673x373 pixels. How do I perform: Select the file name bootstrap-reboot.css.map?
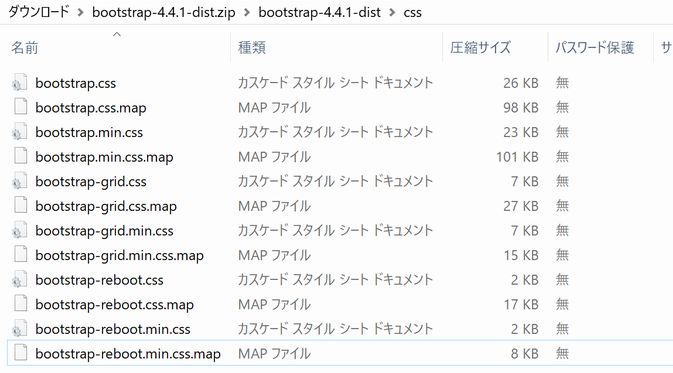click(115, 305)
